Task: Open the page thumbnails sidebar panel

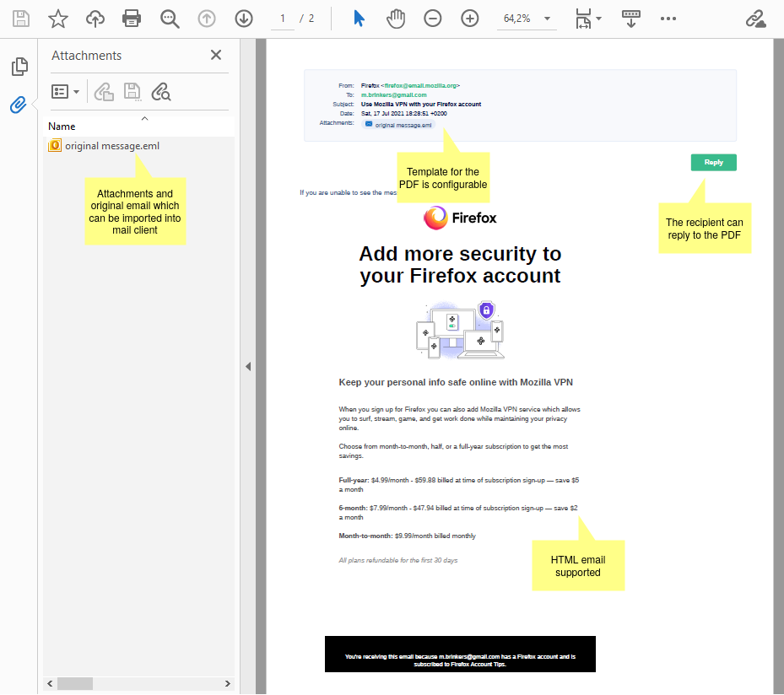Action: (19, 67)
